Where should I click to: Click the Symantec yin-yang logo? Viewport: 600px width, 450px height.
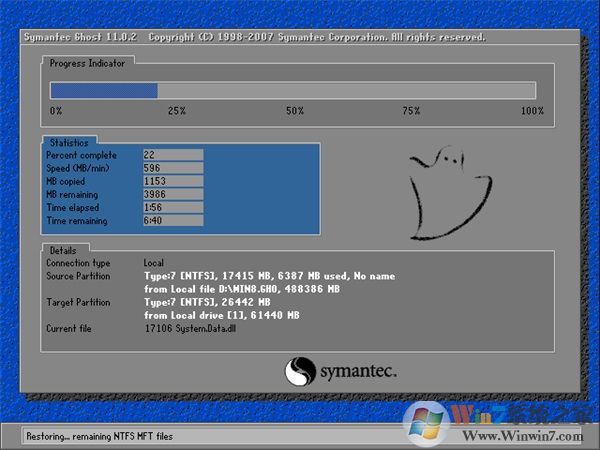pos(301,372)
